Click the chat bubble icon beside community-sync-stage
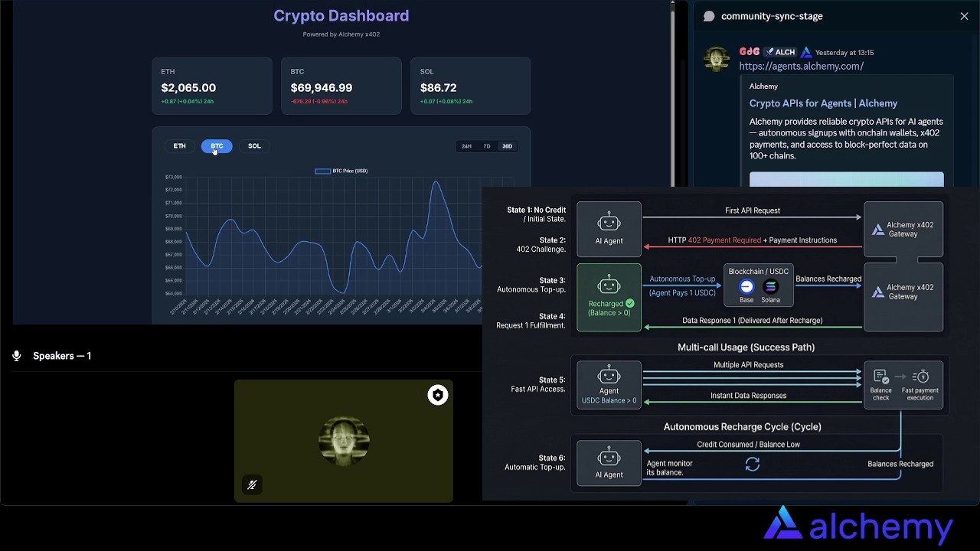The image size is (980, 551). click(x=709, y=15)
